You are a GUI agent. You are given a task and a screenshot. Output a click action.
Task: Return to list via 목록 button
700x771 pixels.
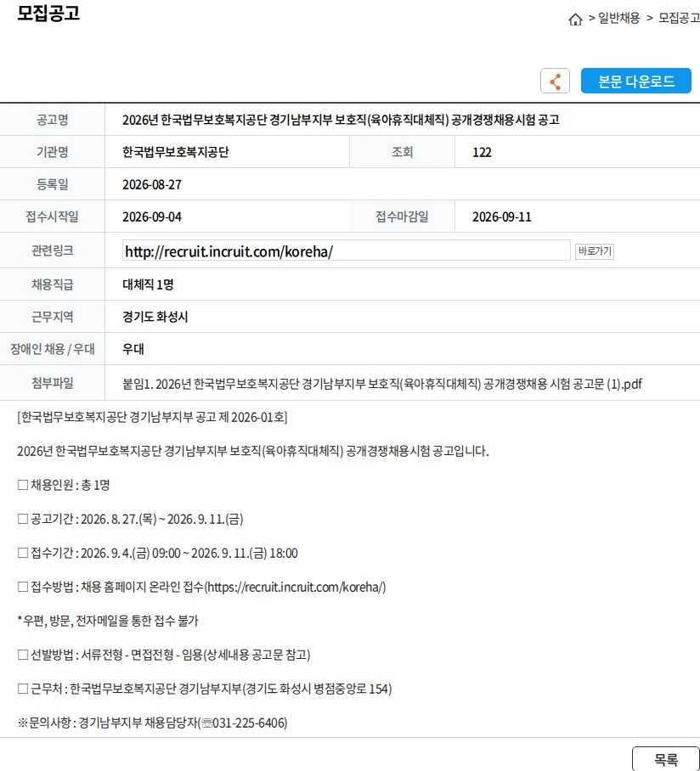[x=665, y=760]
